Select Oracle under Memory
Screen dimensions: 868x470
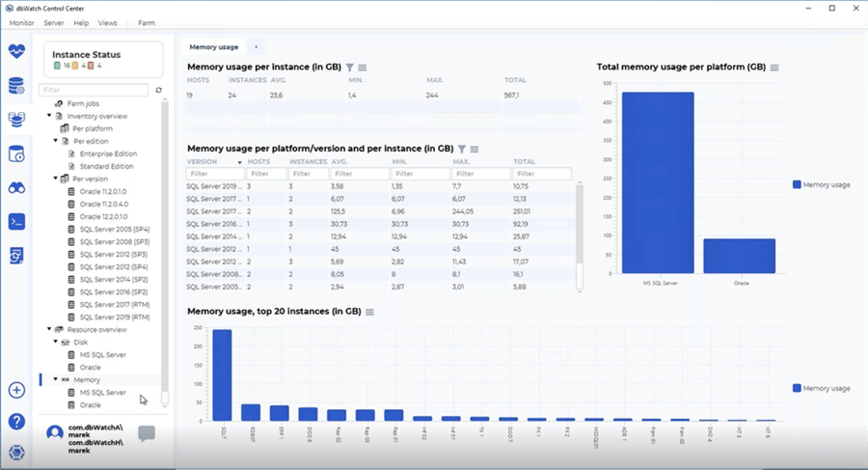coord(90,405)
